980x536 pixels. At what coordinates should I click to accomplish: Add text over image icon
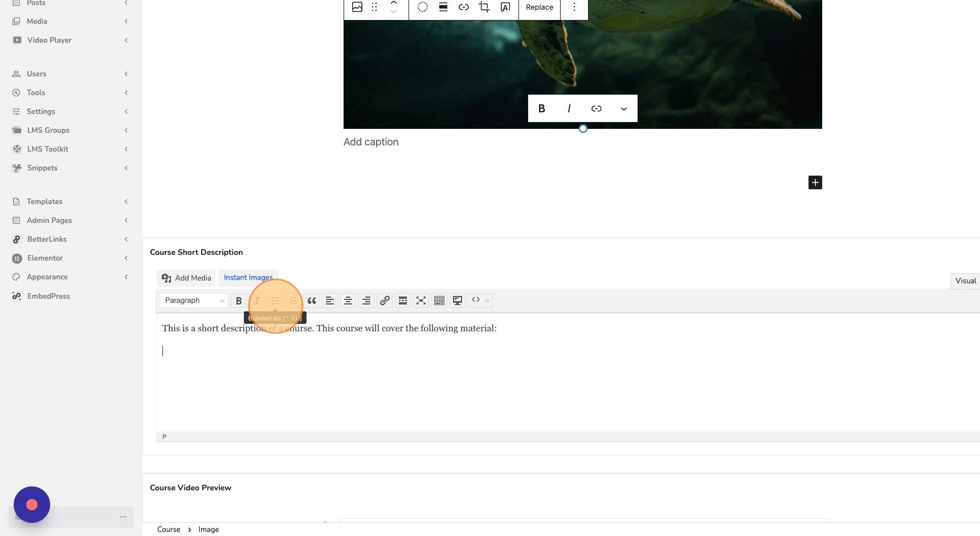pyautogui.click(x=505, y=7)
